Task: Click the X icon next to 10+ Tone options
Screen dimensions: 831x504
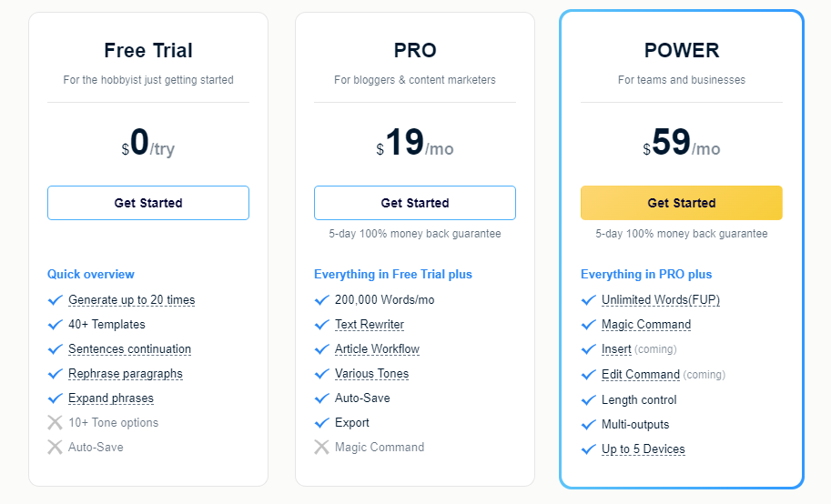Action: 55,422
